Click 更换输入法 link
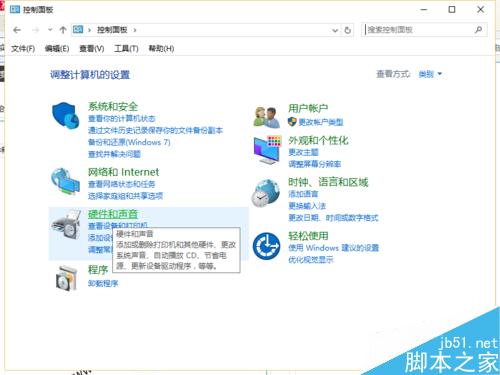This screenshot has height=375, width=500. 307,206
